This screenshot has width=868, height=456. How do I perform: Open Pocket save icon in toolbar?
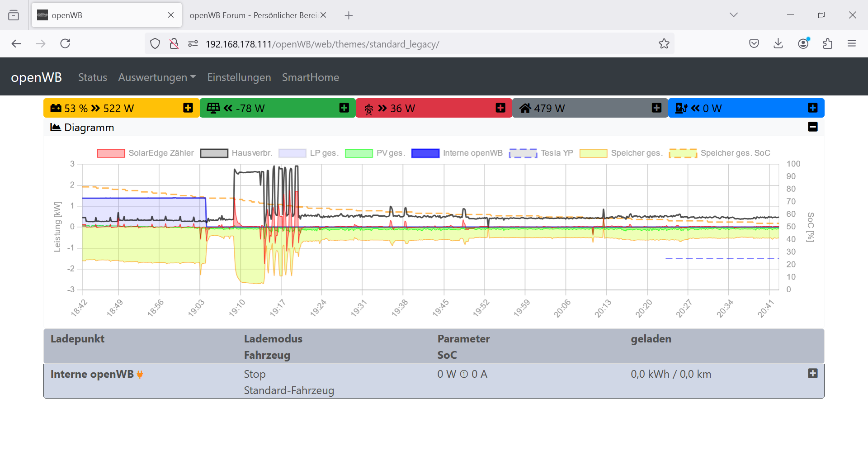tap(754, 43)
